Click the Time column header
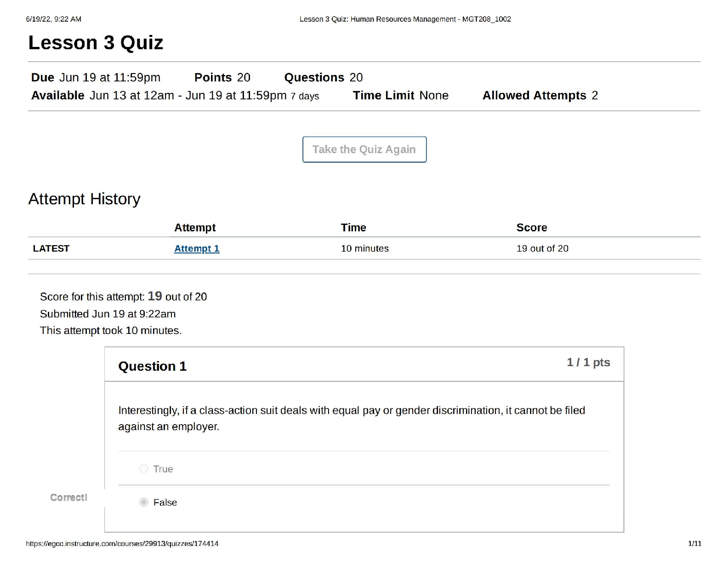This screenshot has height=563, width=728. 353,228
